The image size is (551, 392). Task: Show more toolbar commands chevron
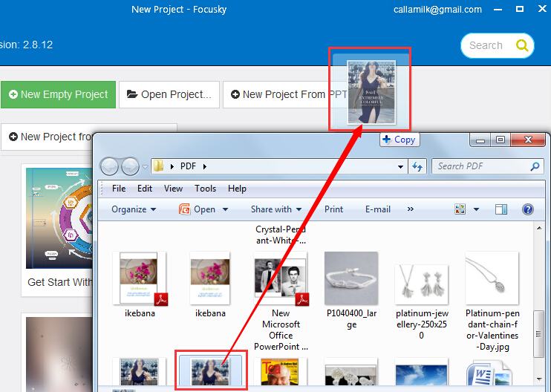click(411, 209)
